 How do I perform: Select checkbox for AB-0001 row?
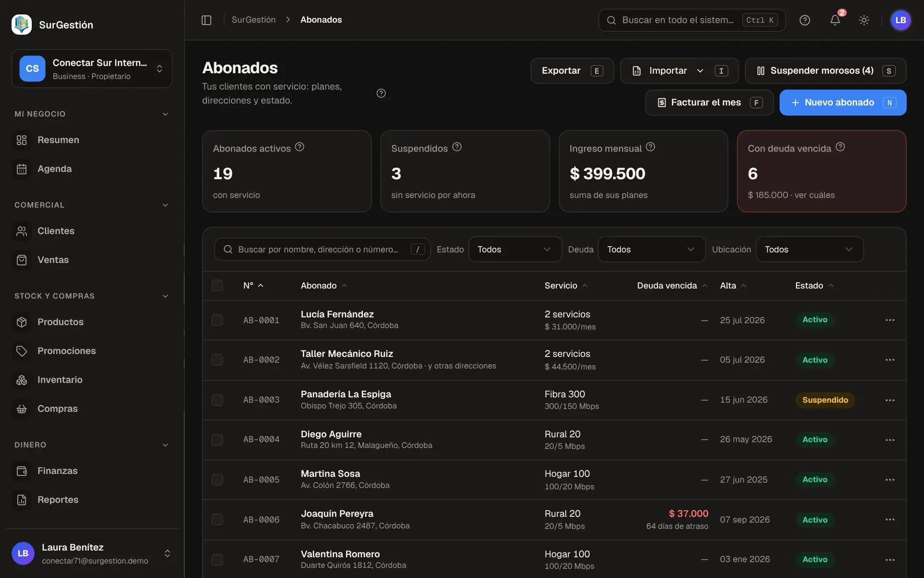(218, 320)
